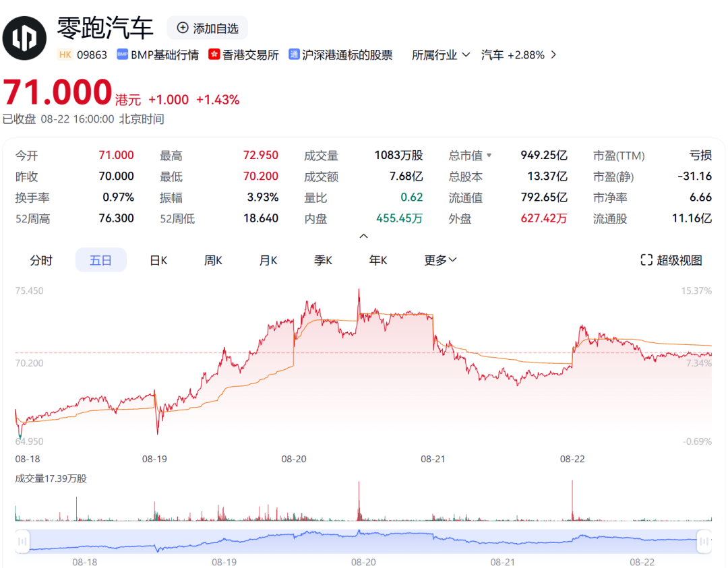Click the +1.43% change percentage

point(218,100)
